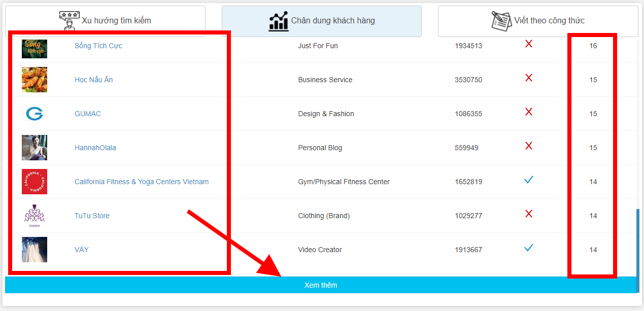Click the VÁY dress thumbnail
Viewport: 644px width, 311px height.
pos(35,250)
